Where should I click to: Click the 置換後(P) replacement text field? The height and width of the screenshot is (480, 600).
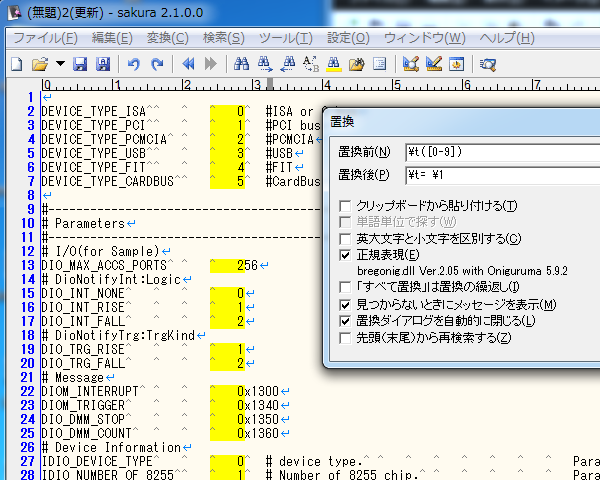502,175
